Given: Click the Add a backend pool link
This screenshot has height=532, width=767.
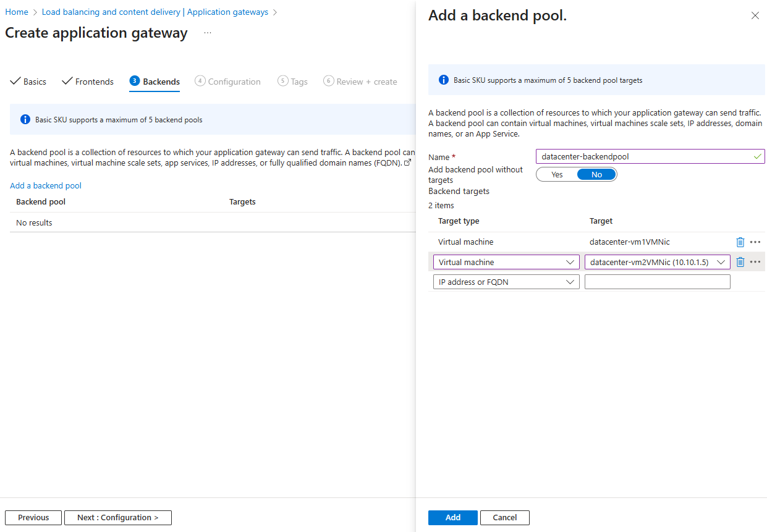Looking at the screenshot, I should coord(46,185).
